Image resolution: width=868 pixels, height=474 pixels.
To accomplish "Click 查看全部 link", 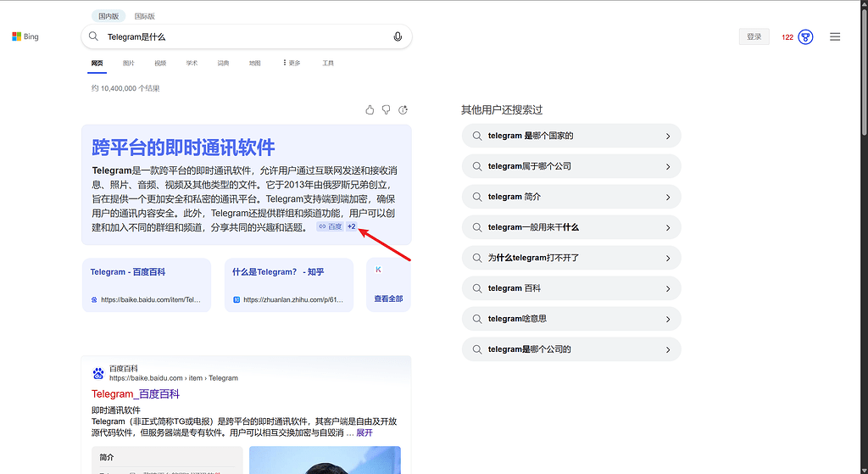I will point(388,298).
